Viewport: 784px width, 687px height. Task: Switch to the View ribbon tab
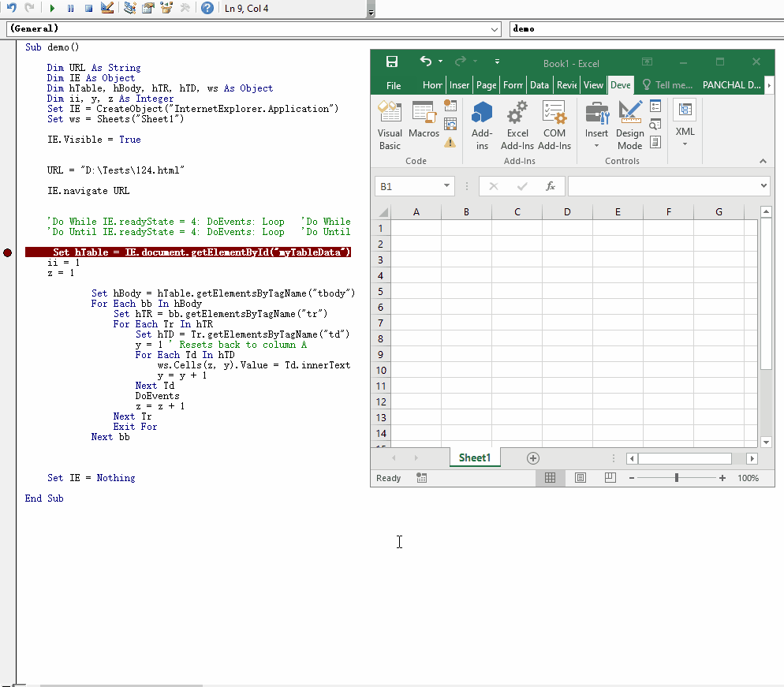[593, 84]
